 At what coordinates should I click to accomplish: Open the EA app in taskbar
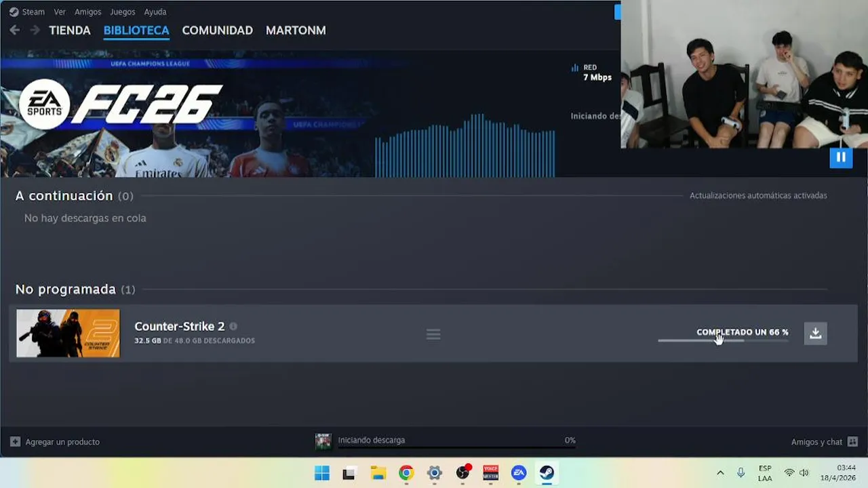[519, 473]
